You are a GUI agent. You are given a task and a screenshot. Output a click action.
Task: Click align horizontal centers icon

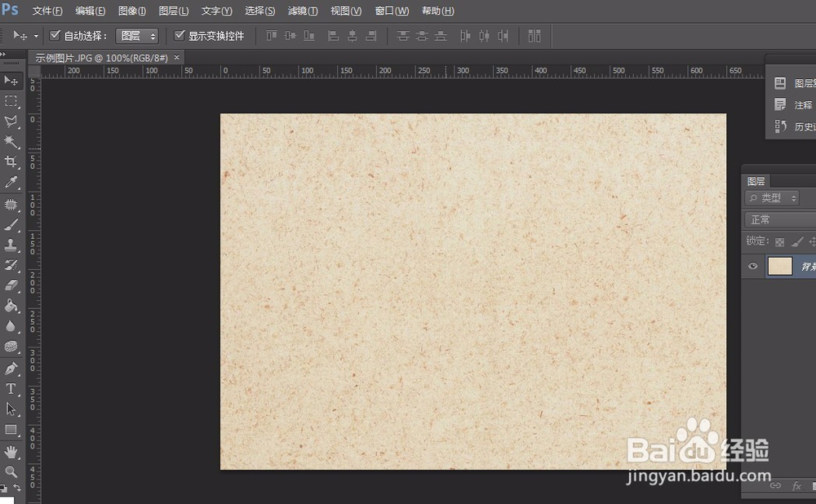pyautogui.click(x=353, y=35)
